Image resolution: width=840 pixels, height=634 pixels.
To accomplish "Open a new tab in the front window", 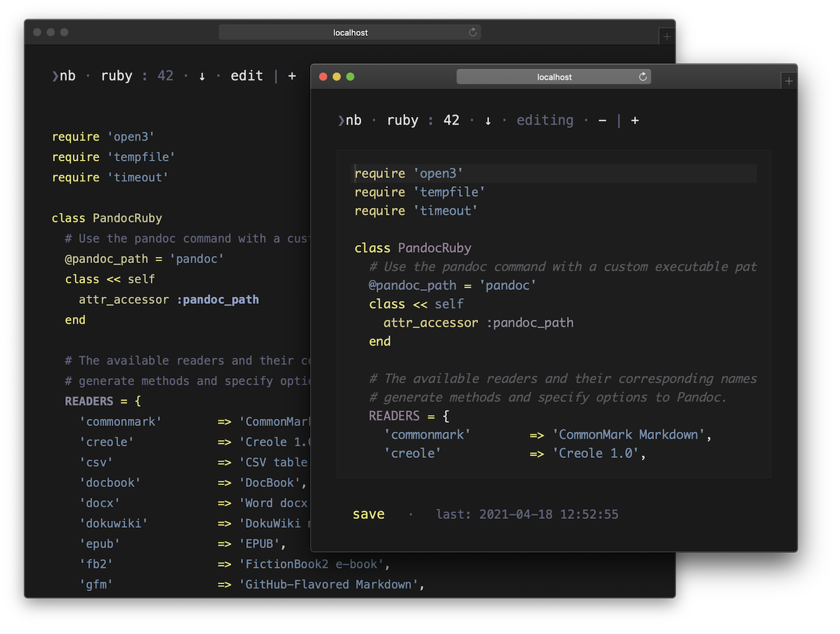I will pyautogui.click(x=789, y=81).
